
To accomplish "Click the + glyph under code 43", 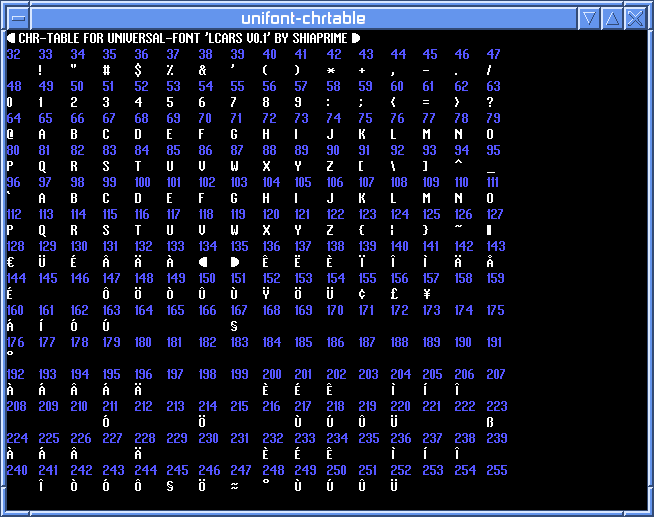I will [362, 70].
